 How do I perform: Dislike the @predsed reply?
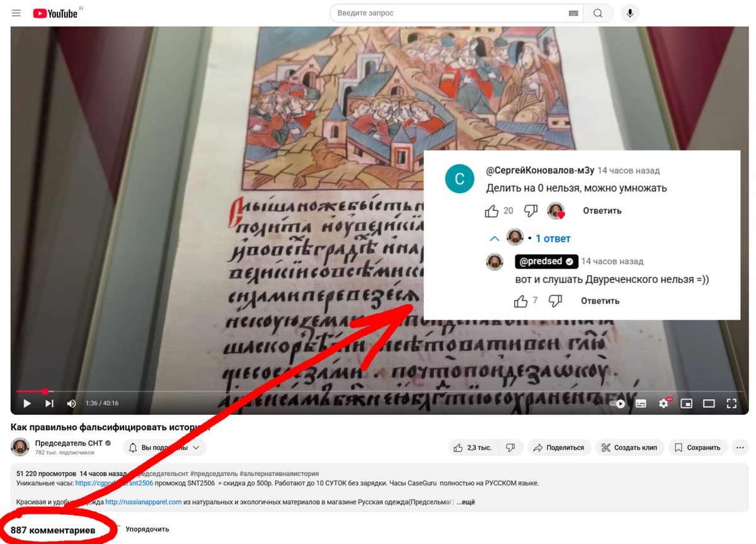(555, 301)
